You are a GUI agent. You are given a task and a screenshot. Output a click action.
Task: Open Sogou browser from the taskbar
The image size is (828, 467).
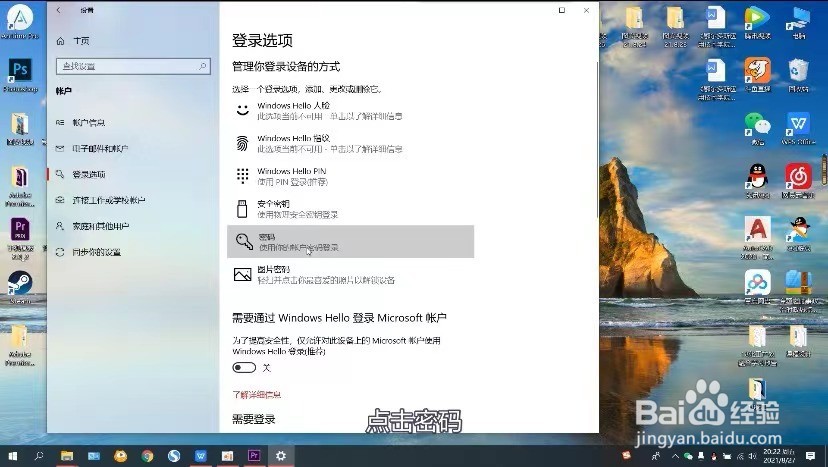click(x=174, y=456)
